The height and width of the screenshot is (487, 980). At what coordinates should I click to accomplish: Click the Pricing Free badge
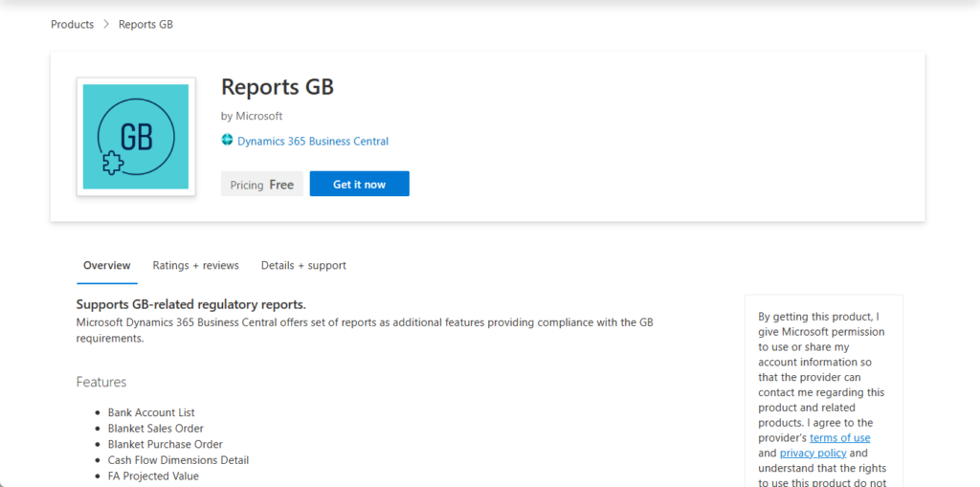click(x=261, y=185)
